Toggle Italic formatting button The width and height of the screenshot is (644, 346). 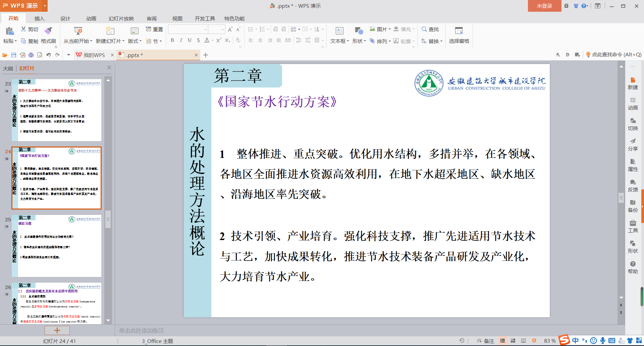[x=181, y=40]
